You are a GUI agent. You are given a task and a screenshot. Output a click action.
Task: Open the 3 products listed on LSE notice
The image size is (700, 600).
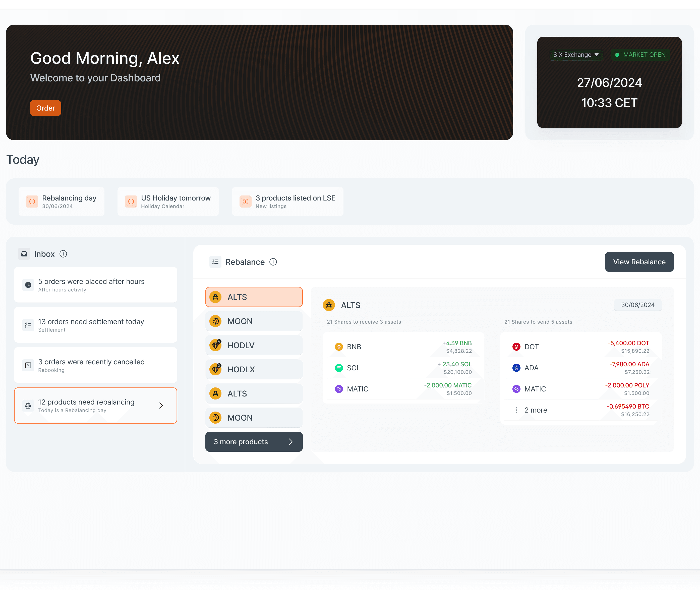pos(287,202)
